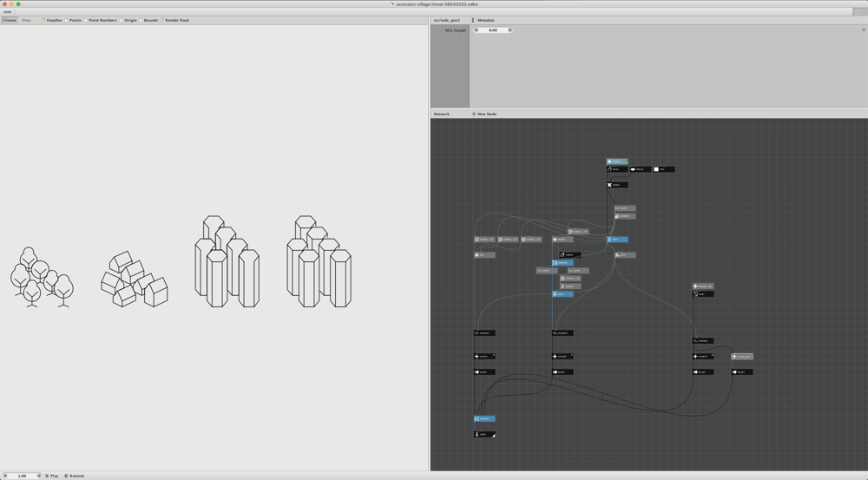
Task: Click the Metadata icon in parameter header
Action: (473, 21)
